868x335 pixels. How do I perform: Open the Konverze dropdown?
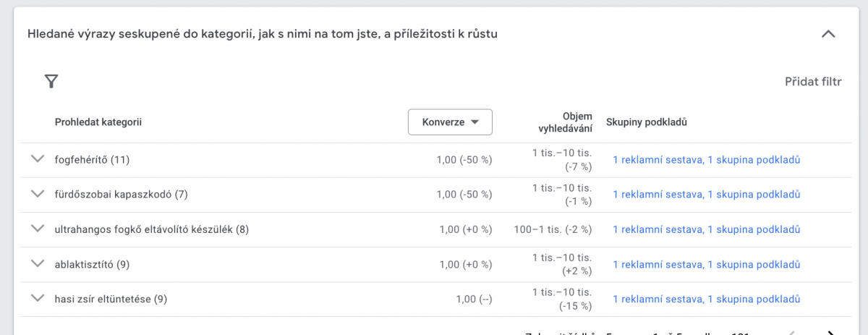(450, 122)
